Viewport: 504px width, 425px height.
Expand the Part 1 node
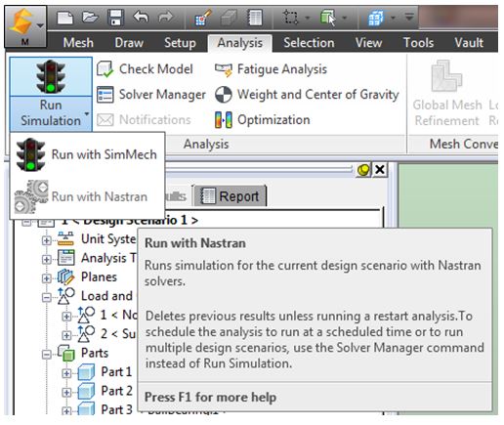pyautogui.click(x=66, y=373)
